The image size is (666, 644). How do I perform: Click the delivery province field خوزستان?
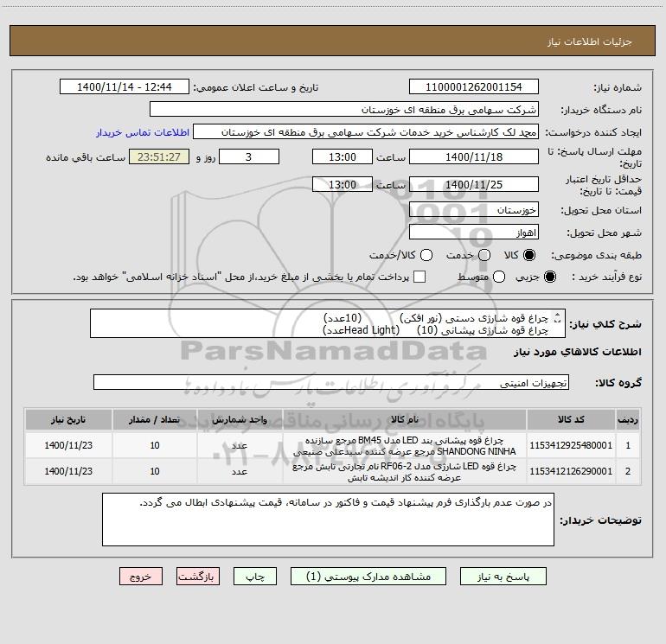point(474,210)
